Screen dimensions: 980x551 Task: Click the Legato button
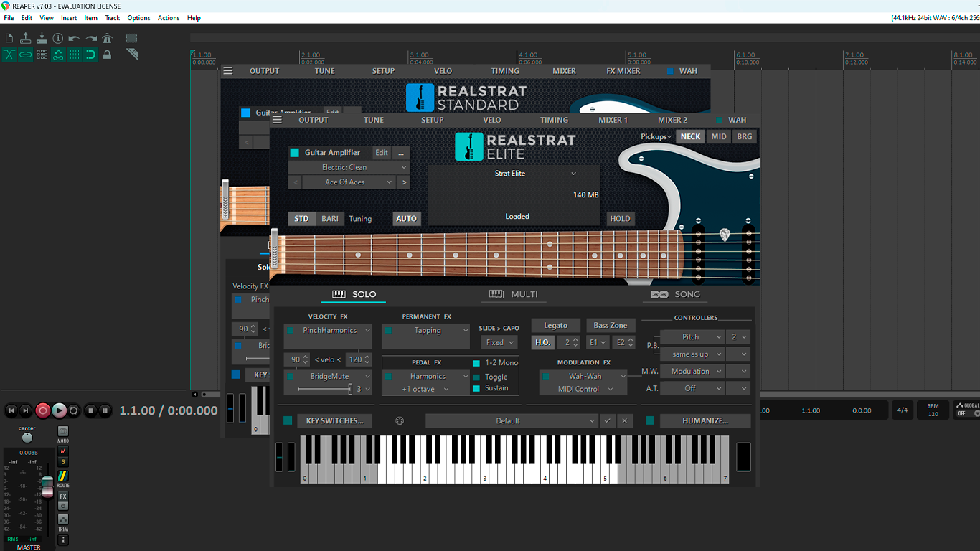coord(555,326)
